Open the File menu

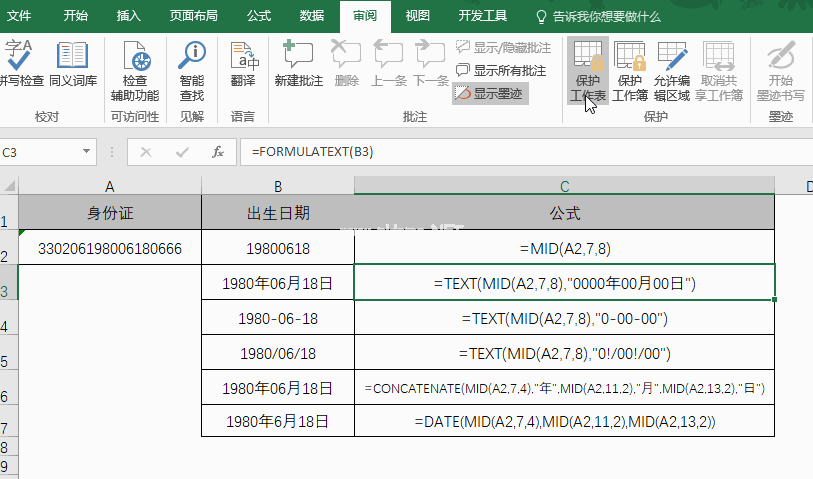tap(20, 16)
